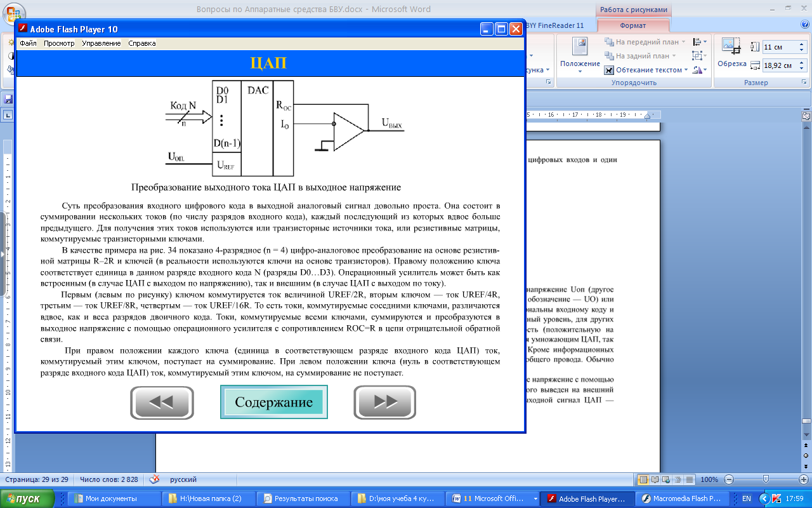
Task: Switch to D:\моя учеба taskbar window
Action: 398,498
